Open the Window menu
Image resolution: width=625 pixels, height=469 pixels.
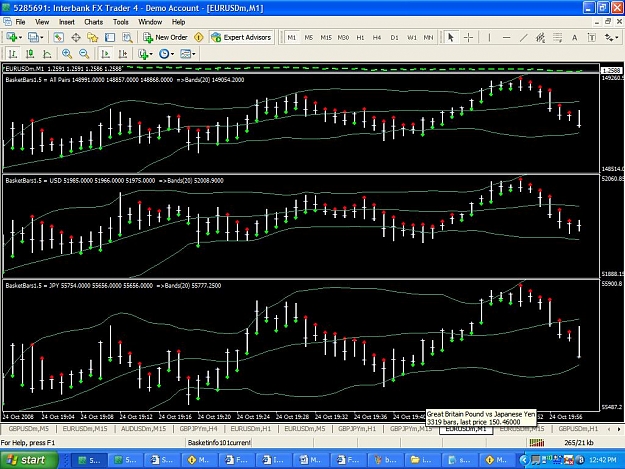[150, 22]
